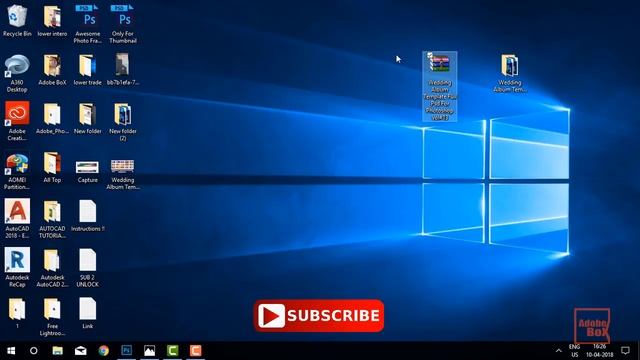
Task: Switch to Photoshop in taskbar
Action: click(x=127, y=351)
